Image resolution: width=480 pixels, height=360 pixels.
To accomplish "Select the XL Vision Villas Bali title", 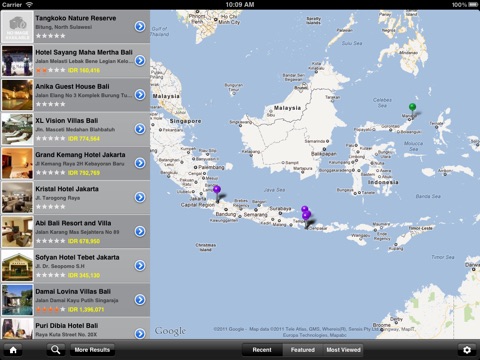I will click(x=67, y=121).
